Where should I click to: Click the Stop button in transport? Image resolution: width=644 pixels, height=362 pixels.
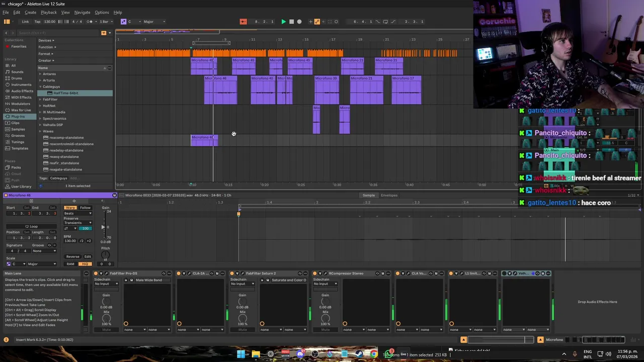(291, 22)
